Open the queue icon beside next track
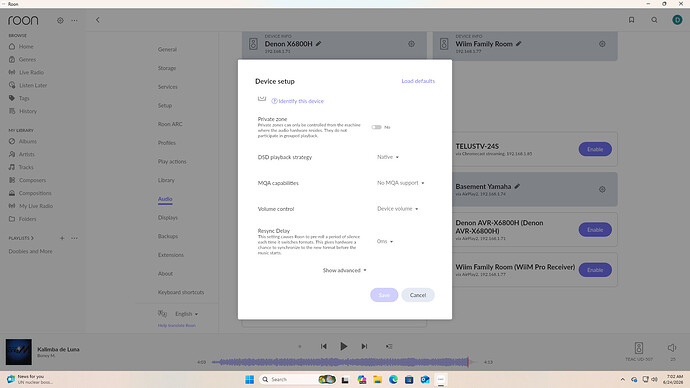The height and width of the screenshot is (388, 690). [389, 346]
